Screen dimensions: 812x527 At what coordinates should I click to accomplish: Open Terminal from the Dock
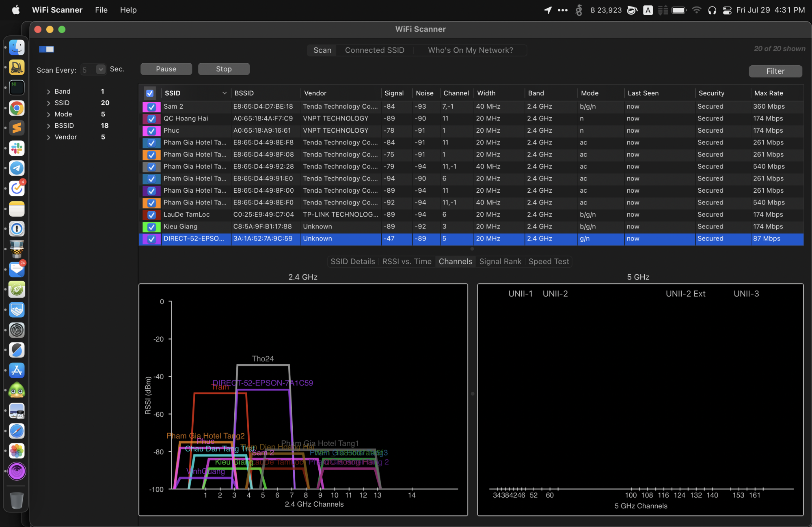point(17,88)
